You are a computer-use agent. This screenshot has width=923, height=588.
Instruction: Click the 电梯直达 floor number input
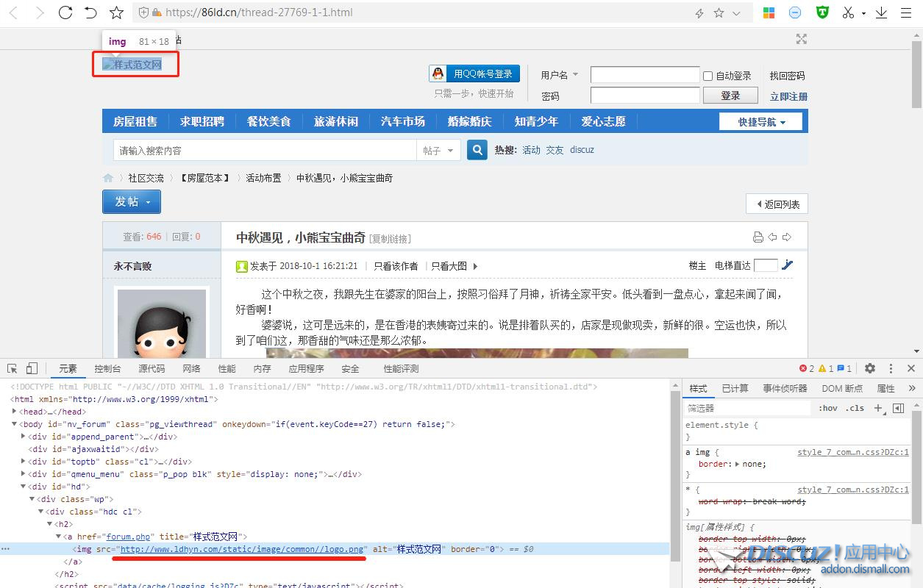point(766,265)
